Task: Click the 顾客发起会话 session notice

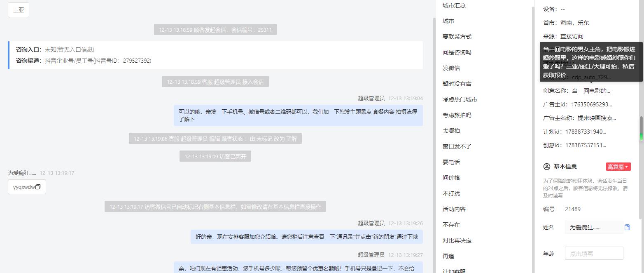Action: [215, 30]
